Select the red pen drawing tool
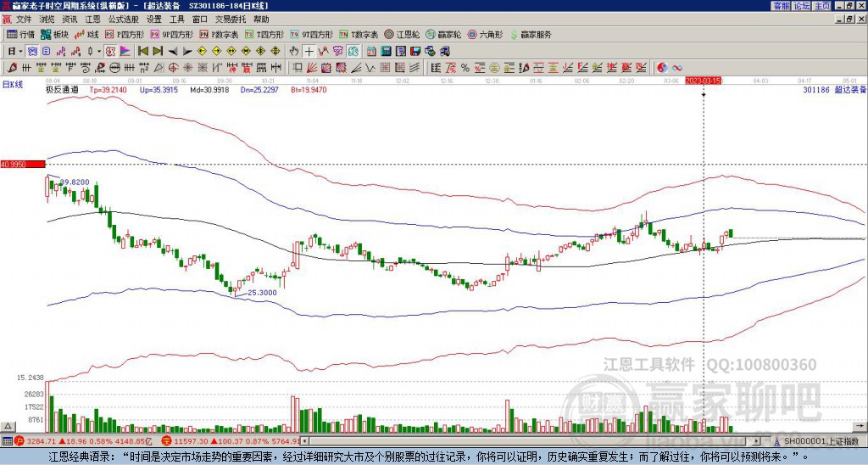 (12, 68)
